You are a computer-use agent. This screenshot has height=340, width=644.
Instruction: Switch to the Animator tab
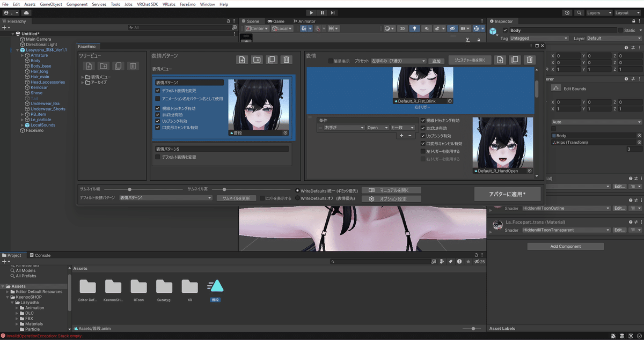coord(304,21)
